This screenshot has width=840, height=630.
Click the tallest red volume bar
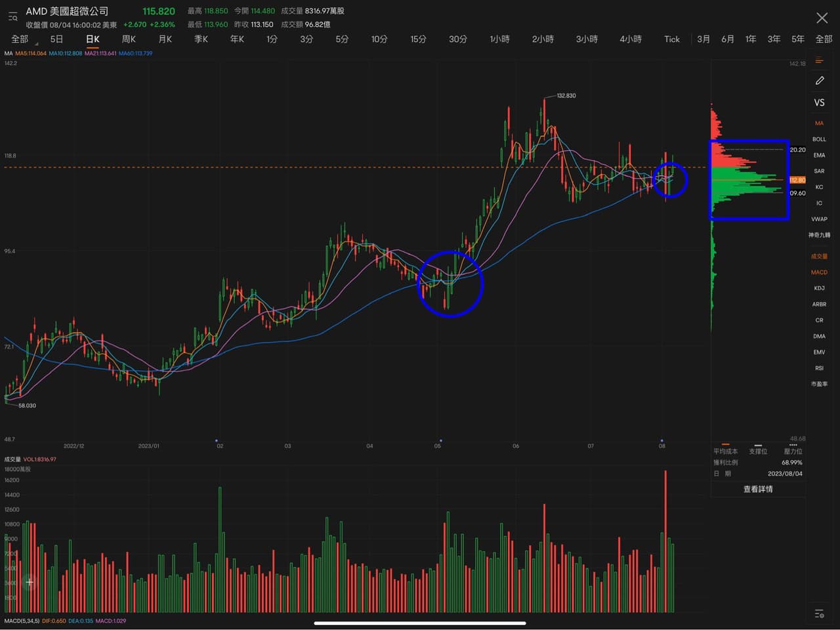click(x=665, y=538)
